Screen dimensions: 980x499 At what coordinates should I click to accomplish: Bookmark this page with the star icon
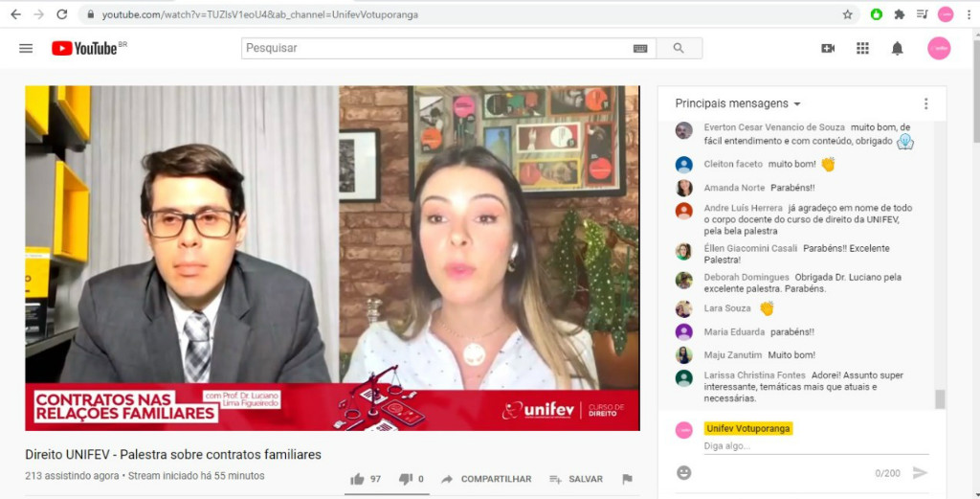coord(848,14)
